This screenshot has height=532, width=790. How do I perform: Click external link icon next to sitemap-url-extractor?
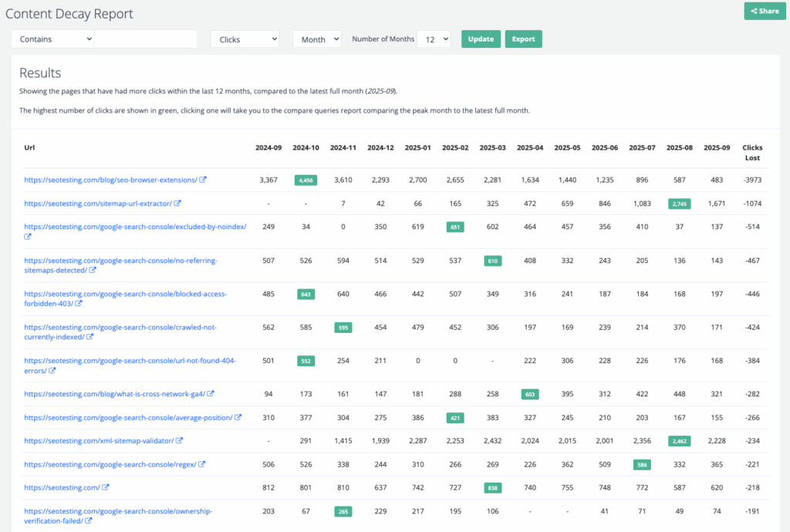click(x=177, y=204)
